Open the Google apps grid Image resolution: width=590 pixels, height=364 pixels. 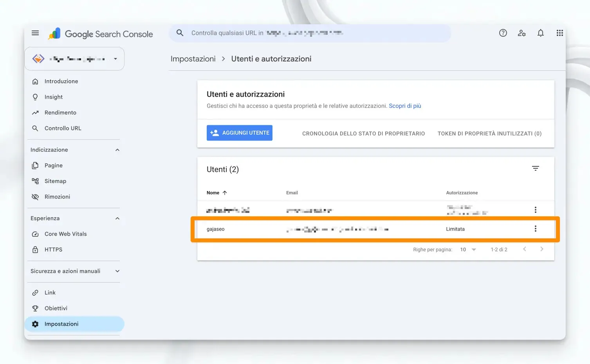[560, 33]
